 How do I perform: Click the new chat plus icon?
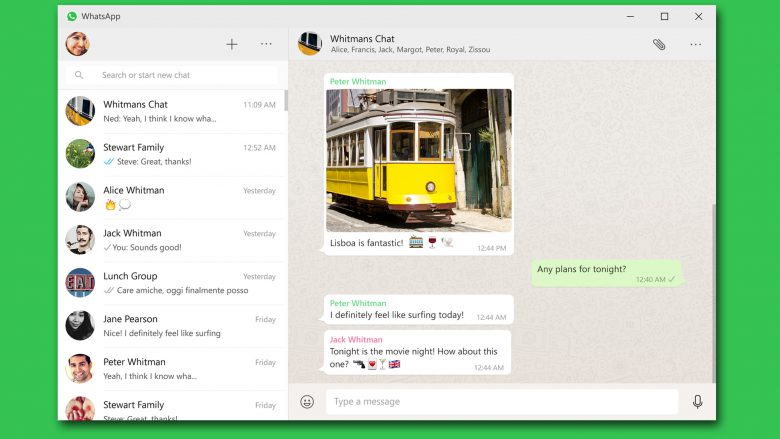(231, 44)
